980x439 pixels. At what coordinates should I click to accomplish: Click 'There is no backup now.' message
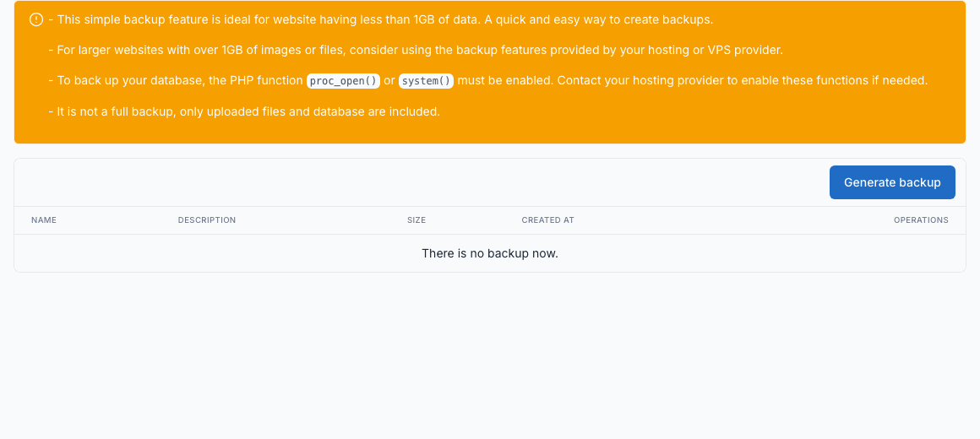point(490,253)
